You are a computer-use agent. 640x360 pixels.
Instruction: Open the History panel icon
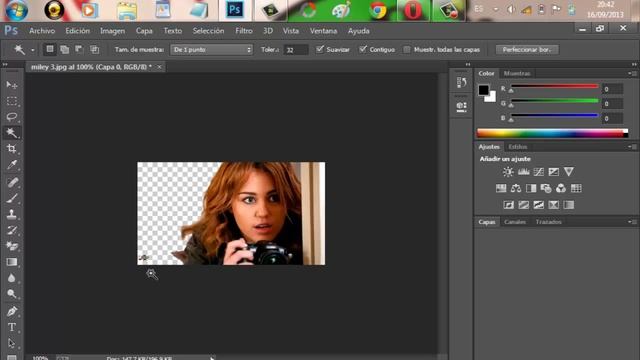(x=461, y=82)
